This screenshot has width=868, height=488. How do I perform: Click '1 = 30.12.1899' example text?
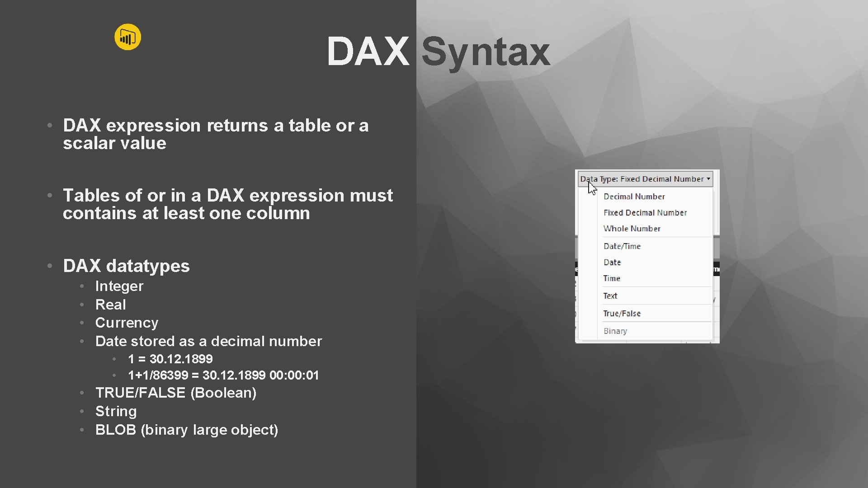click(x=170, y=359)
